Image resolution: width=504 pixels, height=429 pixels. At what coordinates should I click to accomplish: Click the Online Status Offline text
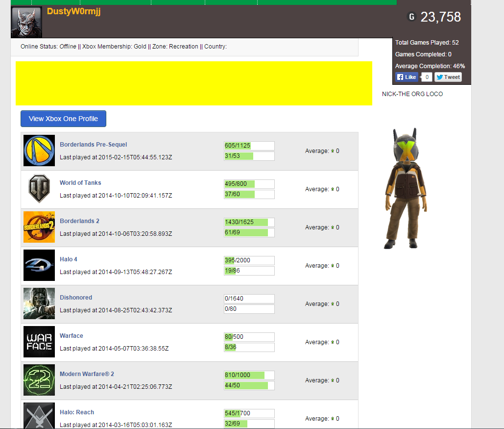(48, 47)
